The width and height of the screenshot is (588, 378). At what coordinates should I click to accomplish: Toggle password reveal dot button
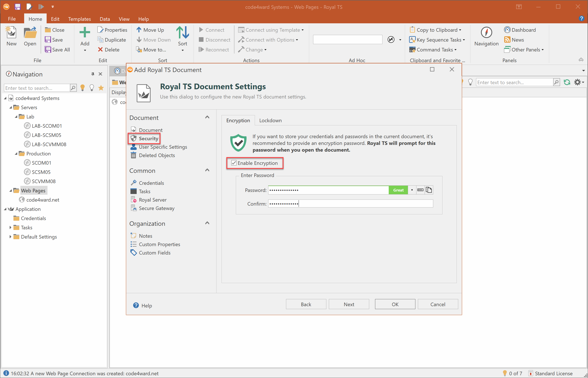pos(412,190)
